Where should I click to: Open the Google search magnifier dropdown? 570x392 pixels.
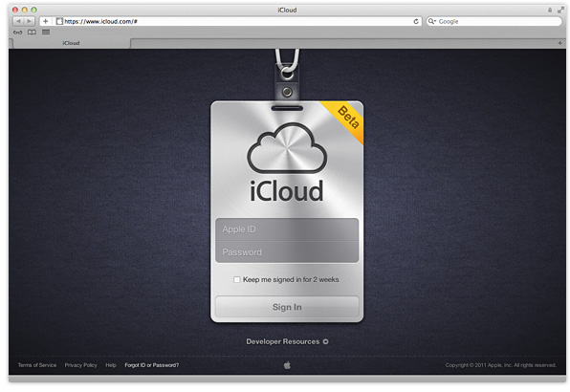coord(432,21)
